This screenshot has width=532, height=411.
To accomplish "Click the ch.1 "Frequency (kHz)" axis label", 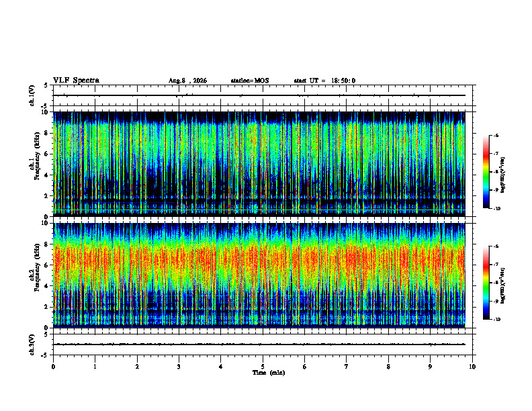I will pos(37,156).
